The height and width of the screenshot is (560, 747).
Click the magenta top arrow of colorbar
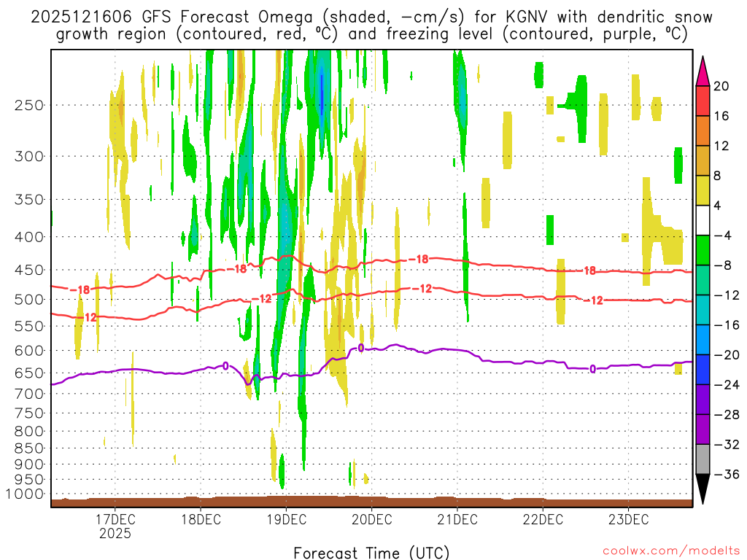click(x=703, y=71)
